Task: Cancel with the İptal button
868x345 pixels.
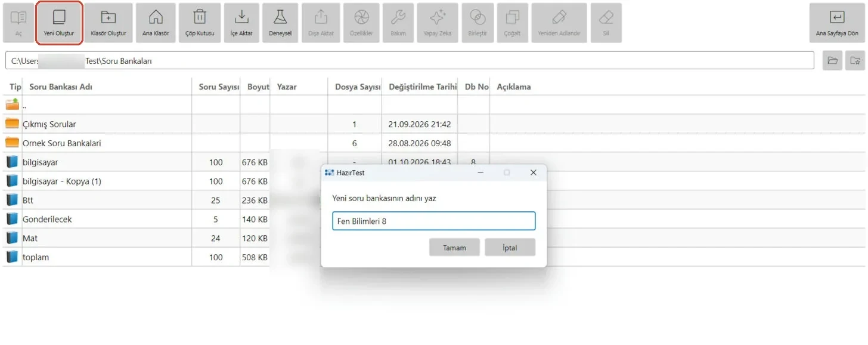Action: click(510, 247)
